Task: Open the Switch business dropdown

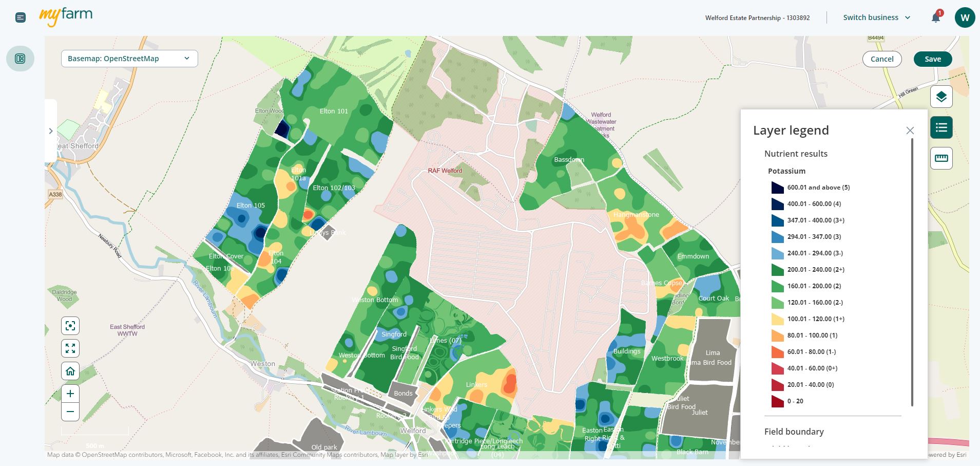Action: (x=877, y=17)
